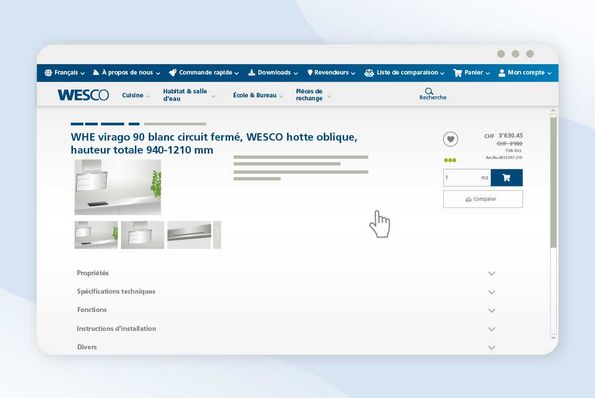Expand the Propriétés section

[286, 273]
